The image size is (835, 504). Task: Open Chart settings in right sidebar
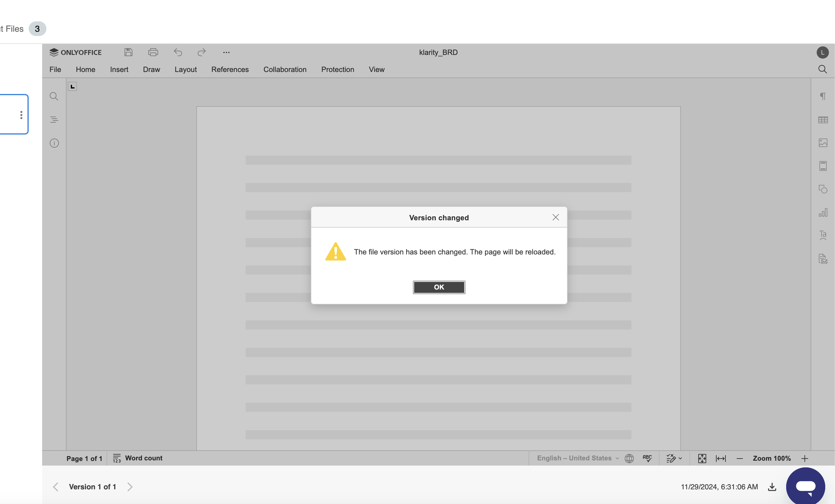(823, 212)
